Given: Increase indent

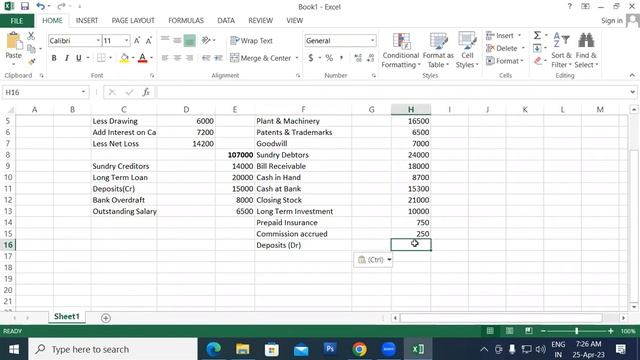Looking at the screenshot, I should [x=218, y=58].
